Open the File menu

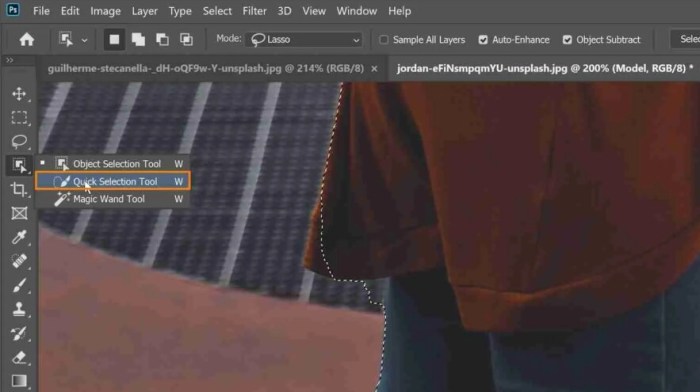coord(41,11)
